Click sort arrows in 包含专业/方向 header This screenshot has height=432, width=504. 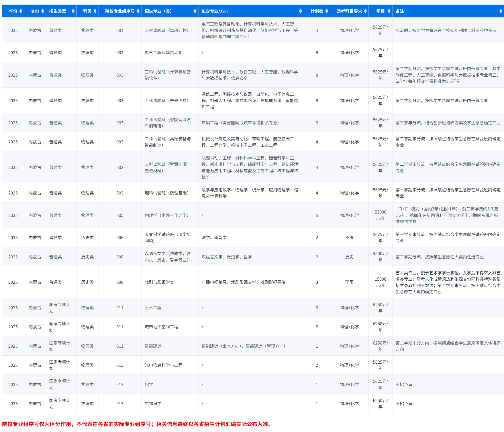click(x=300, y=11)
